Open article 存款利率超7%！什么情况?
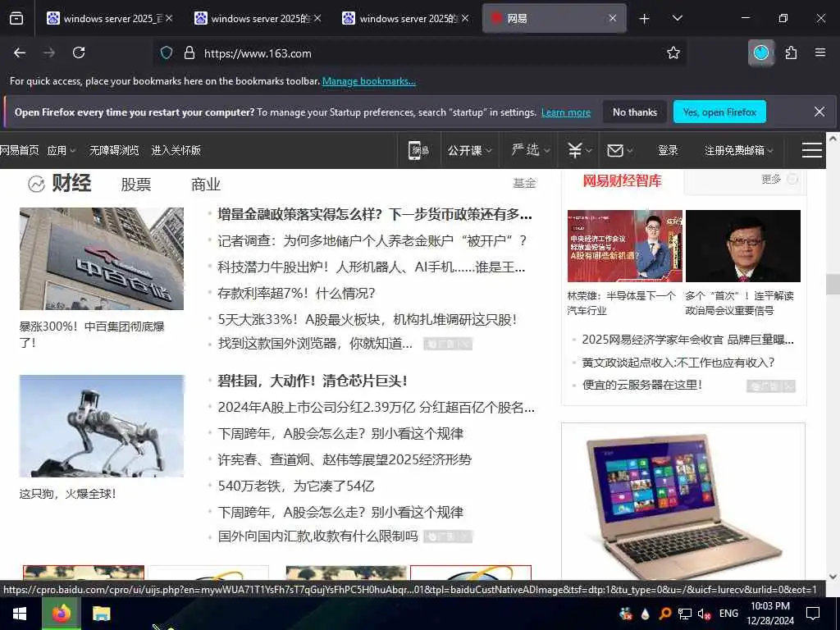840x630 pixels. 296,294
